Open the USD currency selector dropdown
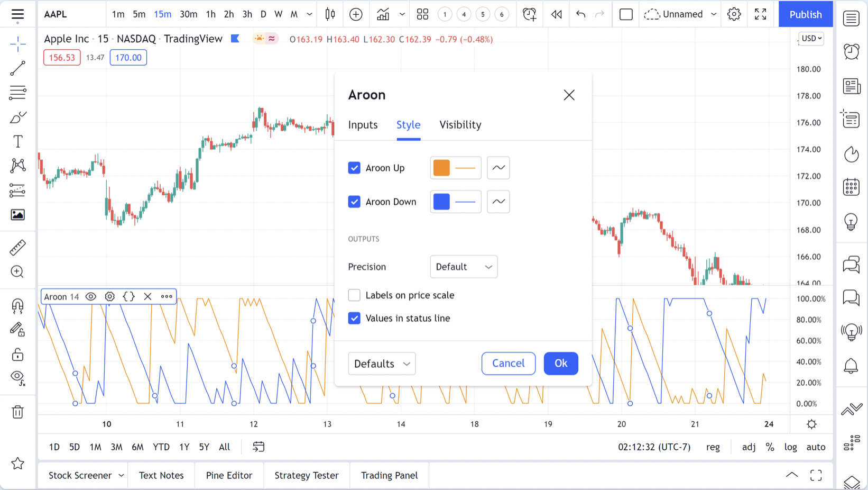The image size is (868, 490). click(x=810, y=39)
